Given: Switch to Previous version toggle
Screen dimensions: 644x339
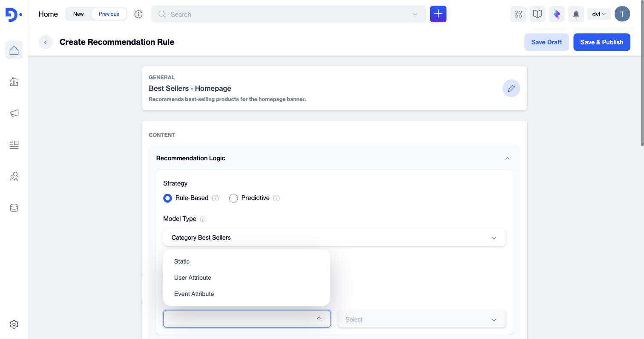Looking at the screenshot, I should coord(109,14).
